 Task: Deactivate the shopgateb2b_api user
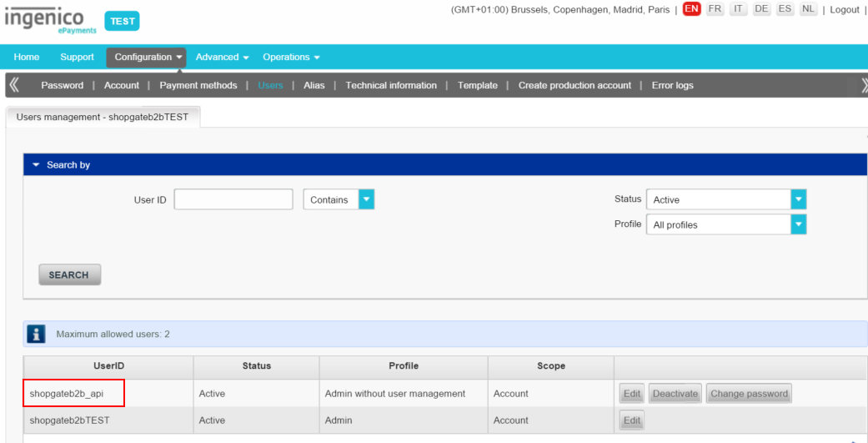click(675, 394)
